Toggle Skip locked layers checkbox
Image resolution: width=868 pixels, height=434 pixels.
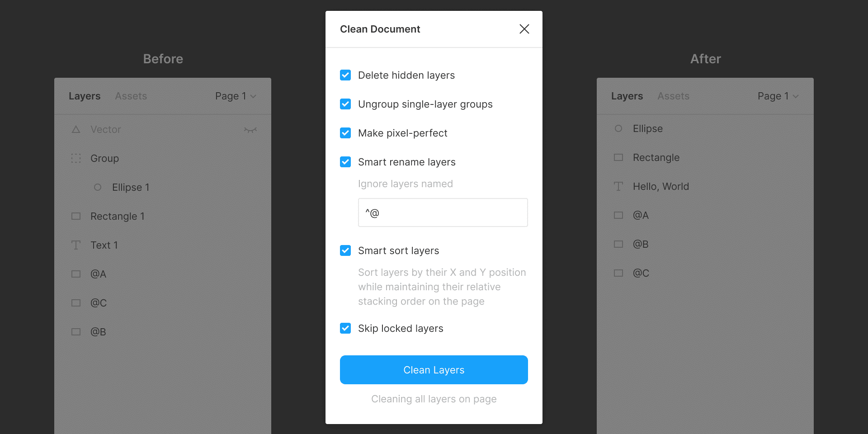[x=345, y=328]
